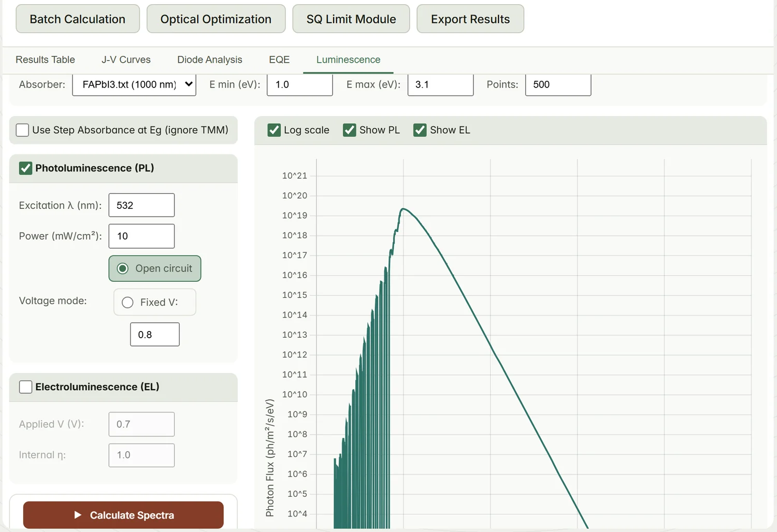
Task: Change the Points value field
Action: click(558, 84)
